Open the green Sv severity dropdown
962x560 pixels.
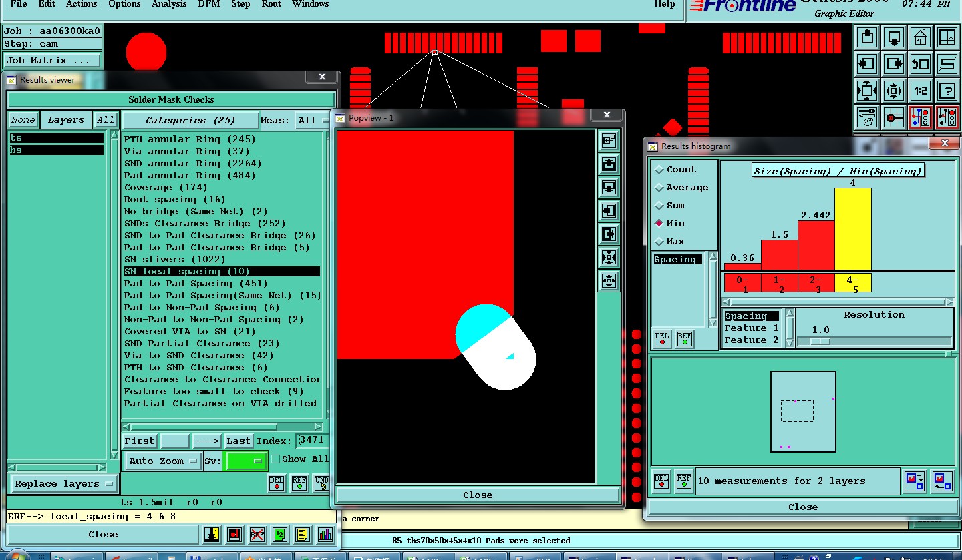click(x=246, y=461)
